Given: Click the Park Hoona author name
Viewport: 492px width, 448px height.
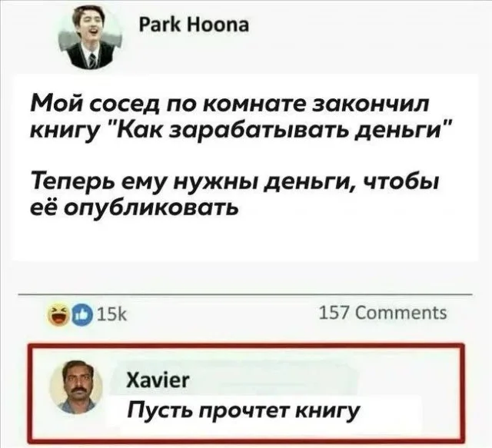Looking at the screenshot, I should pos(194,25).
